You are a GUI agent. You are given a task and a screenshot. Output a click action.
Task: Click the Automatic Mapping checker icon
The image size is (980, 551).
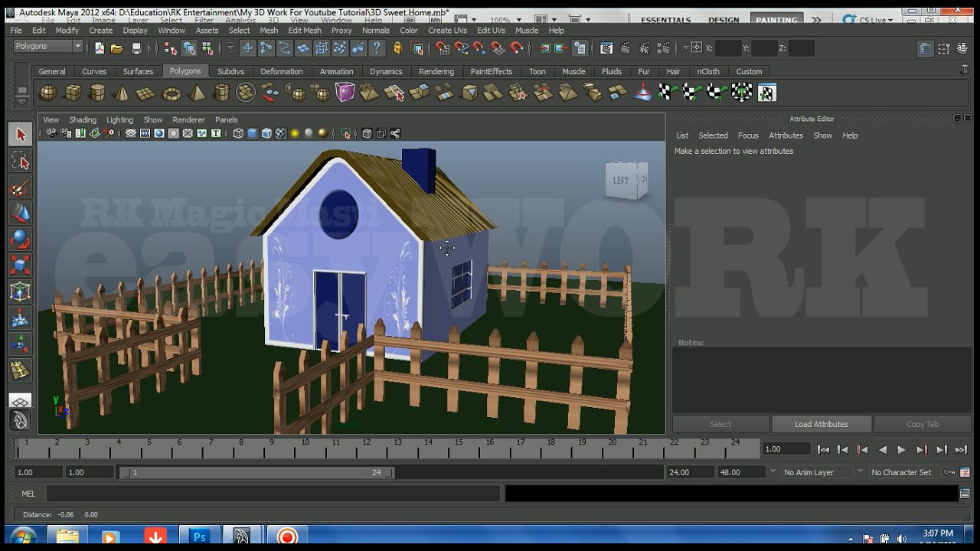point(741,93)
